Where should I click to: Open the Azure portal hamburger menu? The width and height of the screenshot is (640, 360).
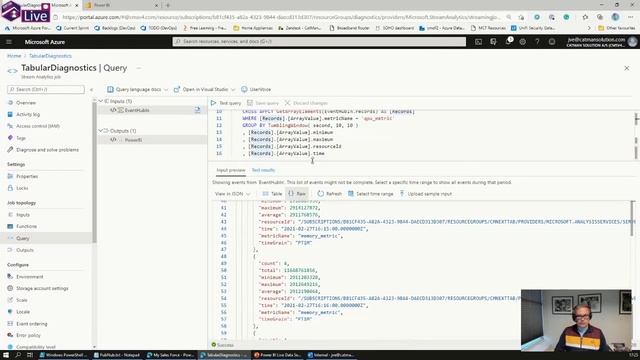point(9,42)
